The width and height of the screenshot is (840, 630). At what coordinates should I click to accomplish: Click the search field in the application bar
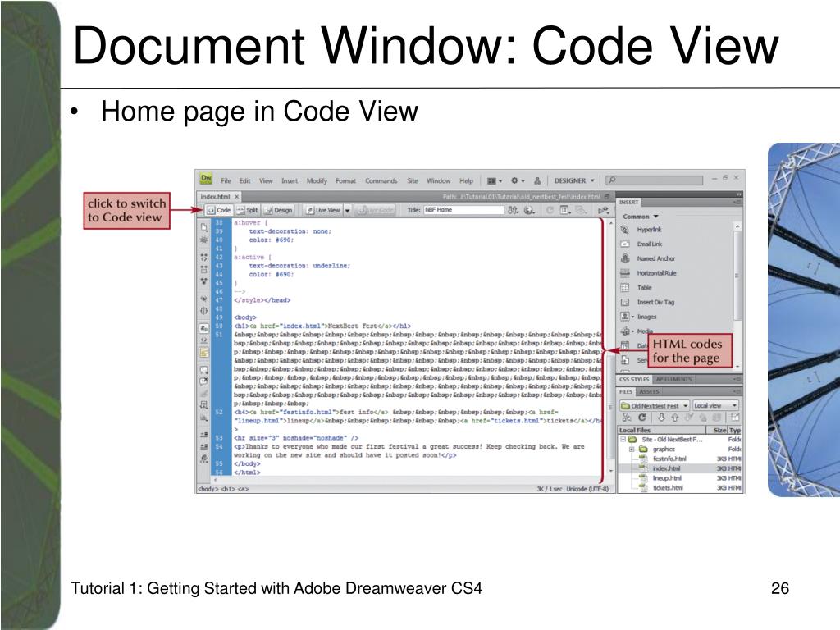[x=654, y=180]
